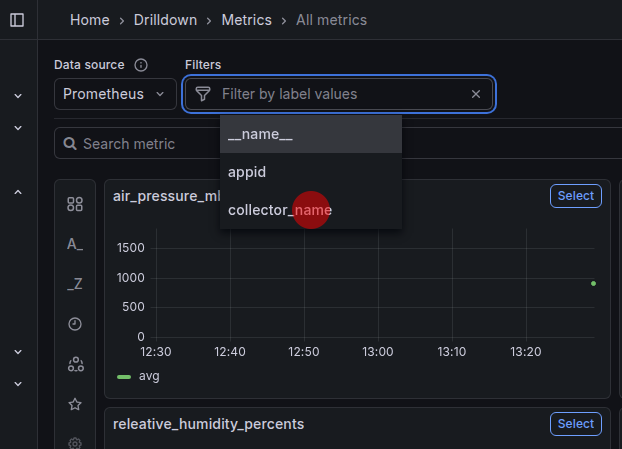Show recent metrics clock icon

tap(75, 324)
